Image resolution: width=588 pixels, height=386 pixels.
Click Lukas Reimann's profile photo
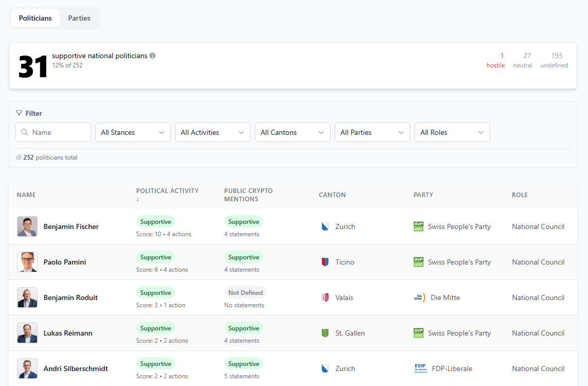point(27,333)
